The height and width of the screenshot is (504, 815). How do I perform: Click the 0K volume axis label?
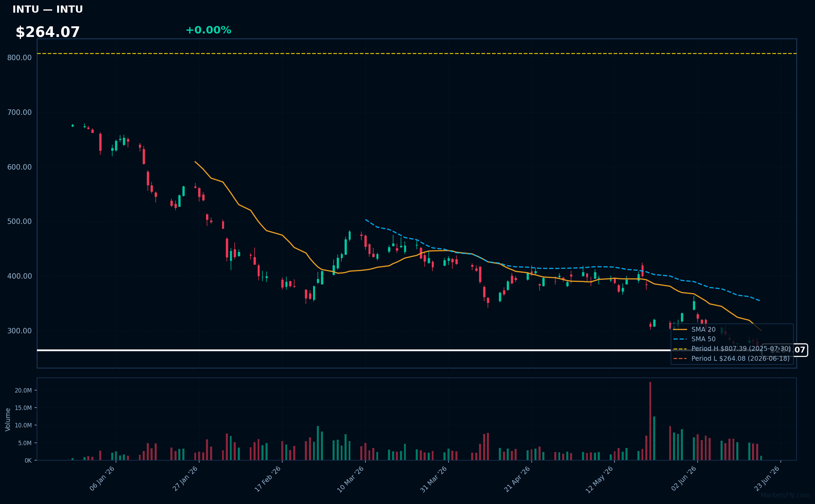(x=28, y=461)
